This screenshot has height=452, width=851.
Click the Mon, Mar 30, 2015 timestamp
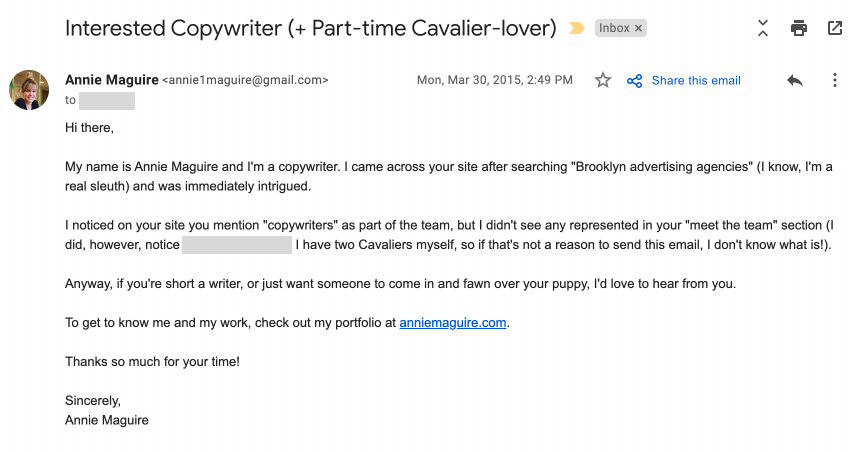(494, 80)
